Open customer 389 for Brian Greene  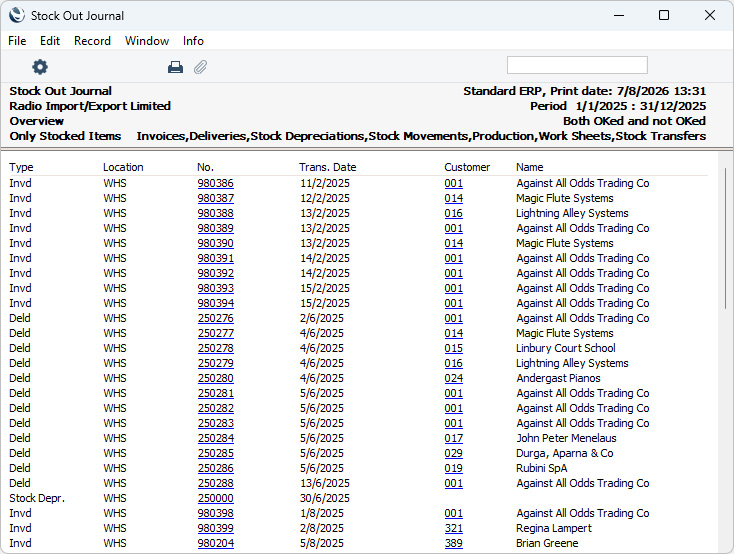click(x=454, y=543)
